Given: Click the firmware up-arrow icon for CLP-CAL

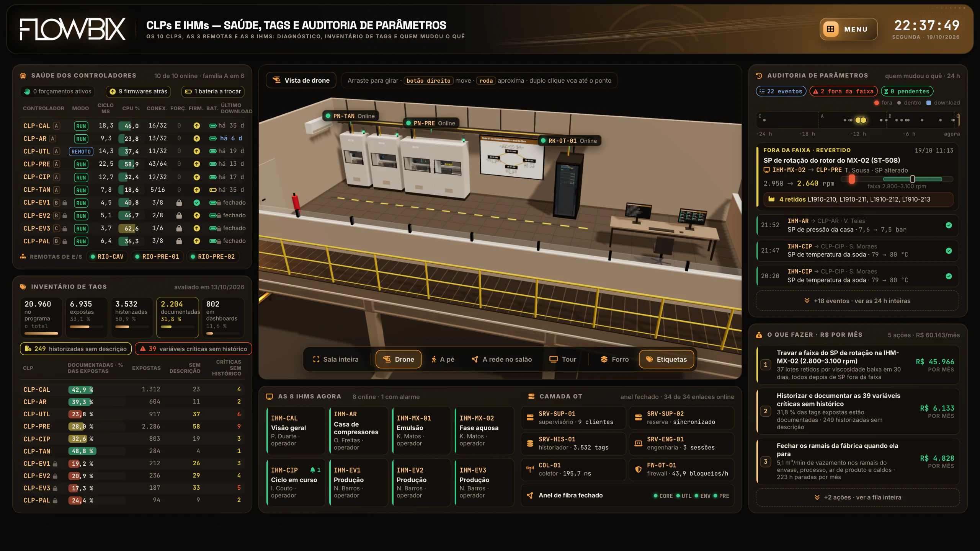Looking at the screenshot, I should click(x=196, y=126).
